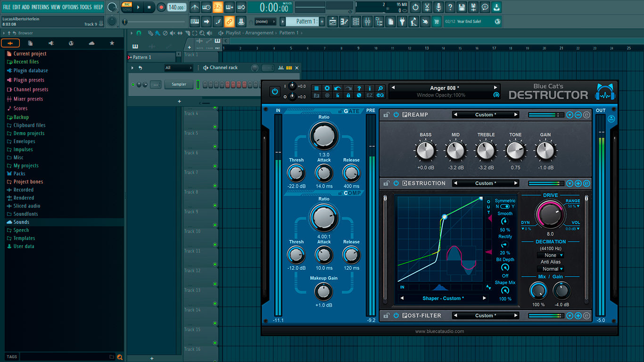The image size is (644, 362).
Task: Expand the Post-Filter section with plus icon
Action: 578,316
